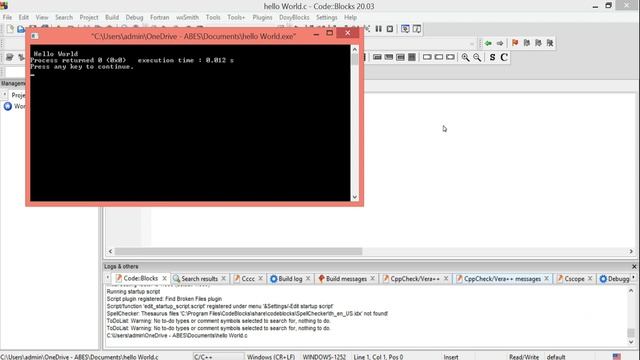Open the View menu
The height and width of the screenshot is (360, 640).
click(42, 18)
